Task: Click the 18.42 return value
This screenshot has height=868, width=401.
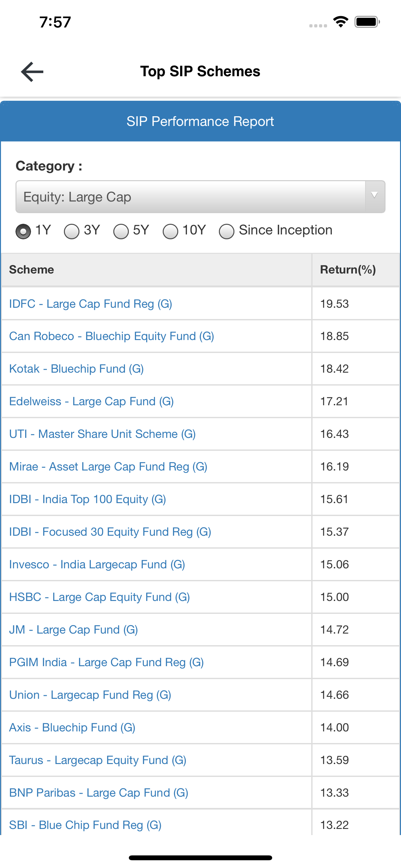Action: (x=334, y=369)
